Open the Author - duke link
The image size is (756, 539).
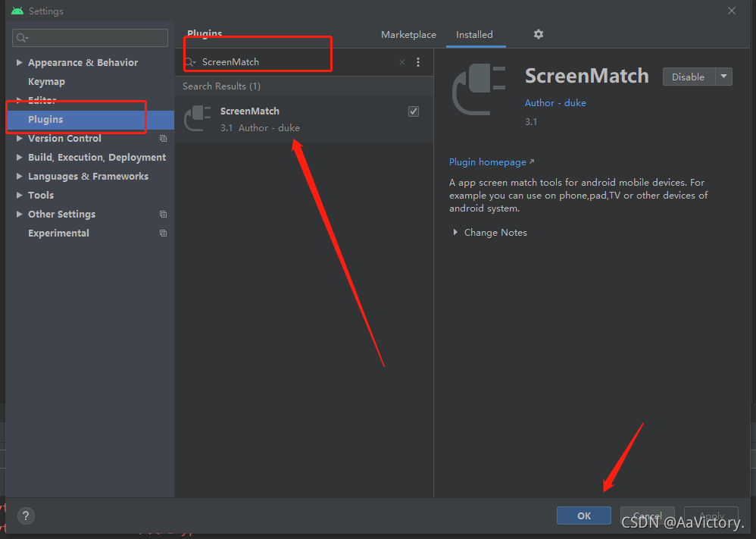tap(555, 103)
